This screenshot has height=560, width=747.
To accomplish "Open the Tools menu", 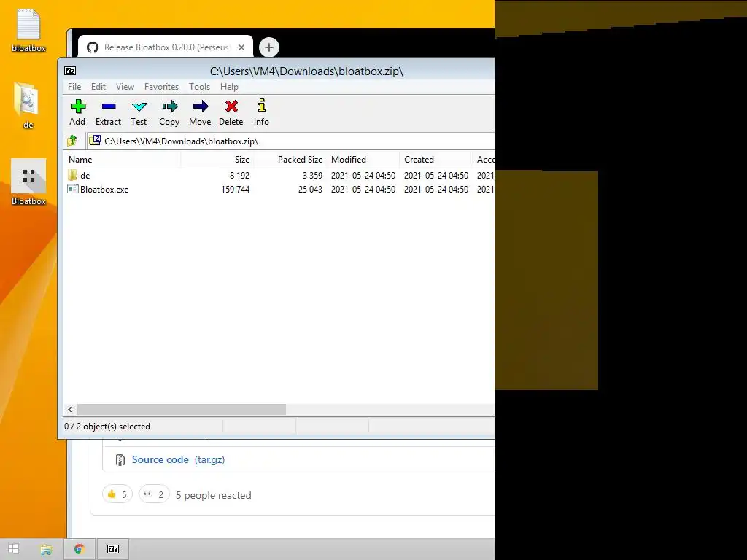I will 199,87.
